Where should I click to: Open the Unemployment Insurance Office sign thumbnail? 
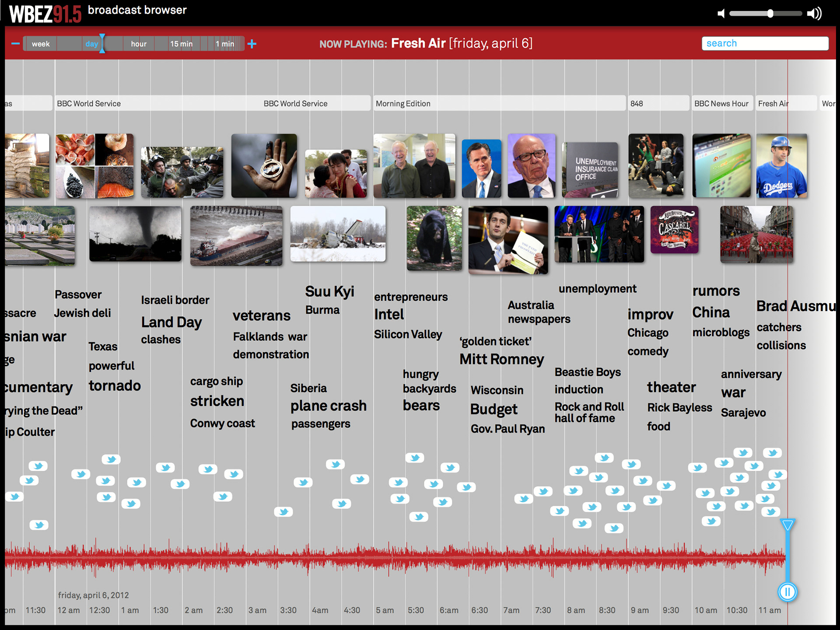(x=590, y=170)
